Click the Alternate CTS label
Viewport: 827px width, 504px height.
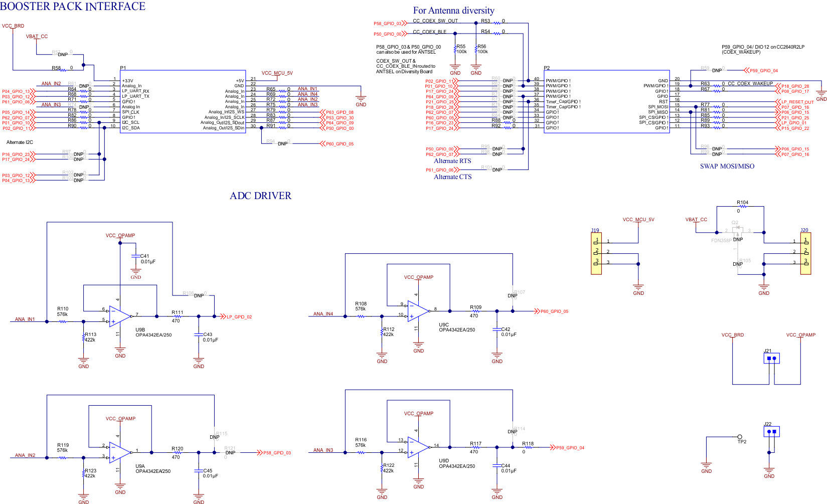click(452, 177)
